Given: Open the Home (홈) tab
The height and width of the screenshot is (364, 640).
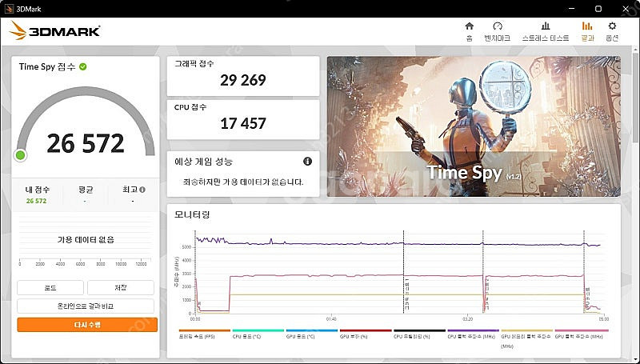Looking at the screenshot, I should point(470,32).
